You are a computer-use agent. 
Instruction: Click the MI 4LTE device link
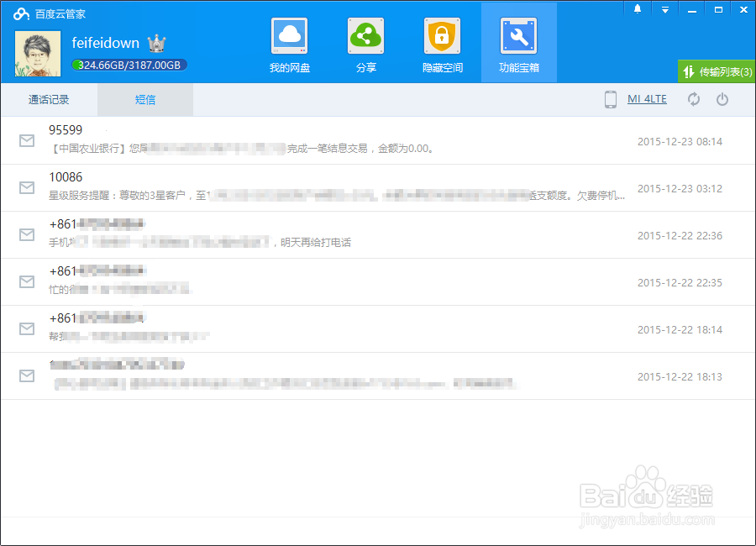click(x=647, y=99)
